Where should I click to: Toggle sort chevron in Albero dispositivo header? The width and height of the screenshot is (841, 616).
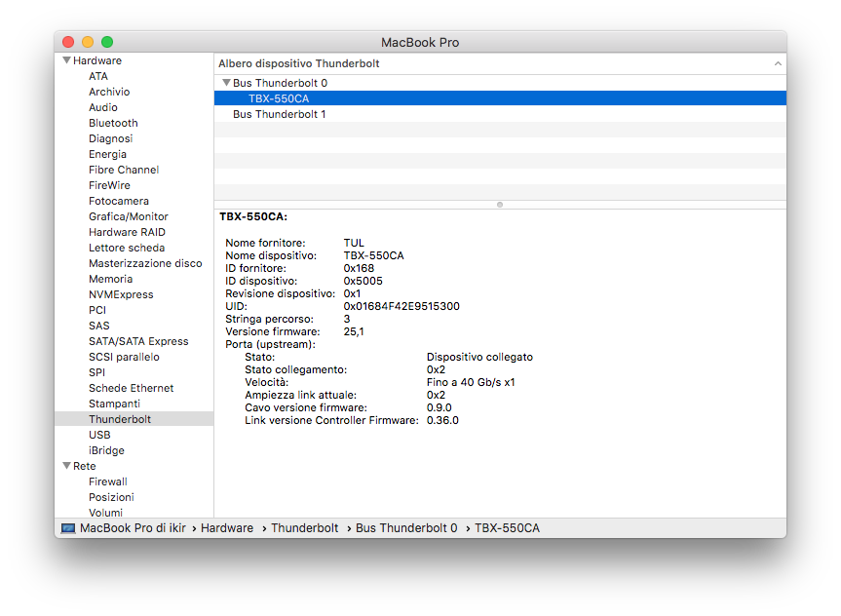778,64
